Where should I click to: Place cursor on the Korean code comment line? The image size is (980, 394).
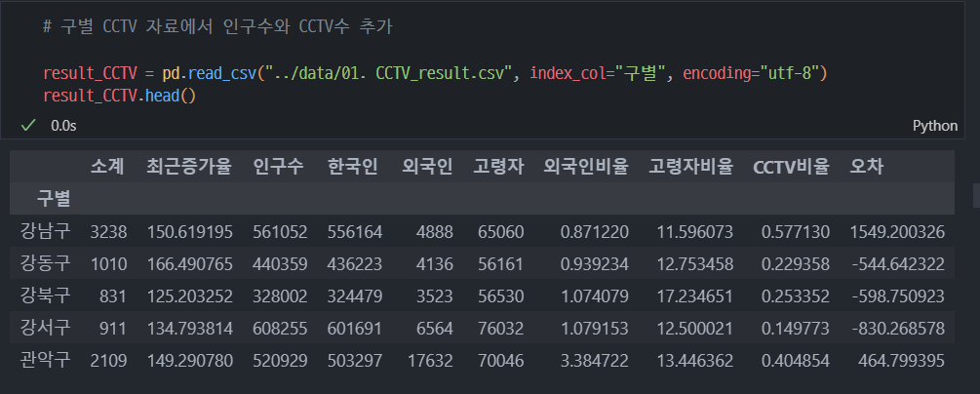pyautogui.click(x=218, y=27)
